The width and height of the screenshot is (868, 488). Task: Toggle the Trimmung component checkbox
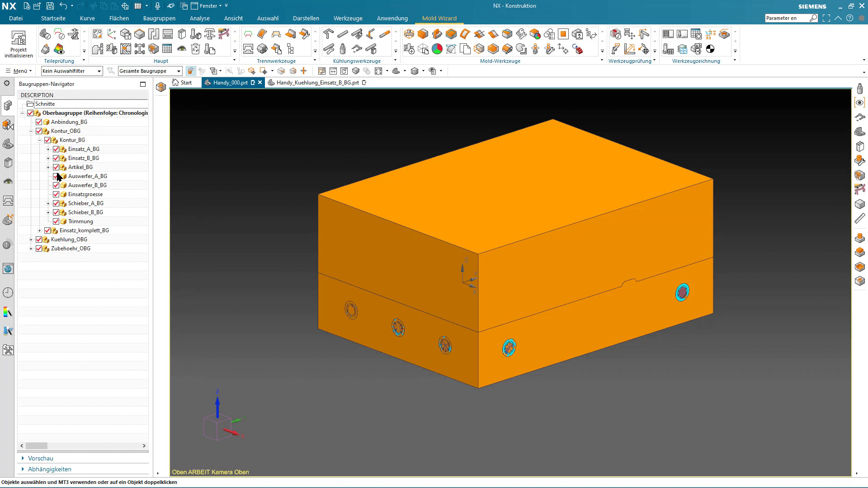56,221
